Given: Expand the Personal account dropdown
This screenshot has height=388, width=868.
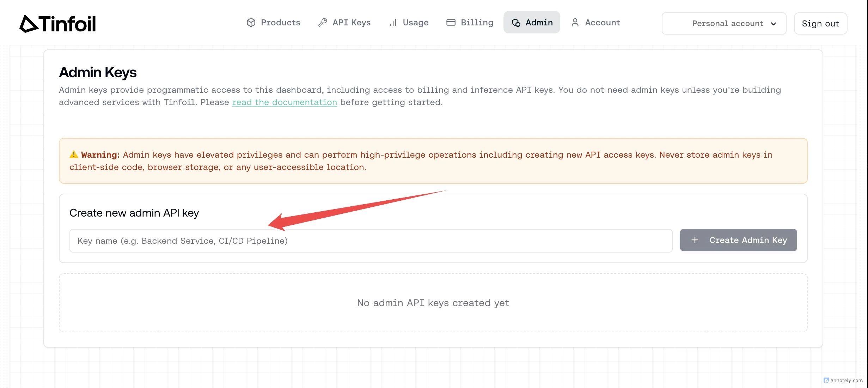Looking at the screenshot, I should (x=724, y=24).
